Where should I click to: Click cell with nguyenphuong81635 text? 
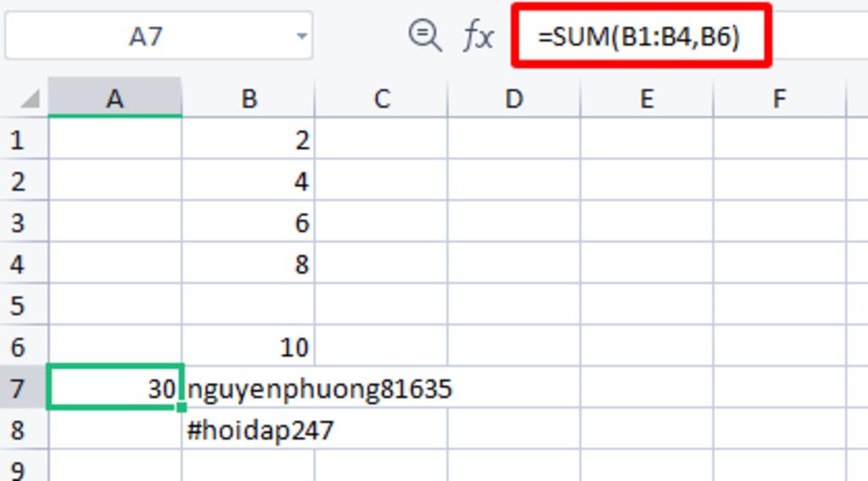pos(248,389)
